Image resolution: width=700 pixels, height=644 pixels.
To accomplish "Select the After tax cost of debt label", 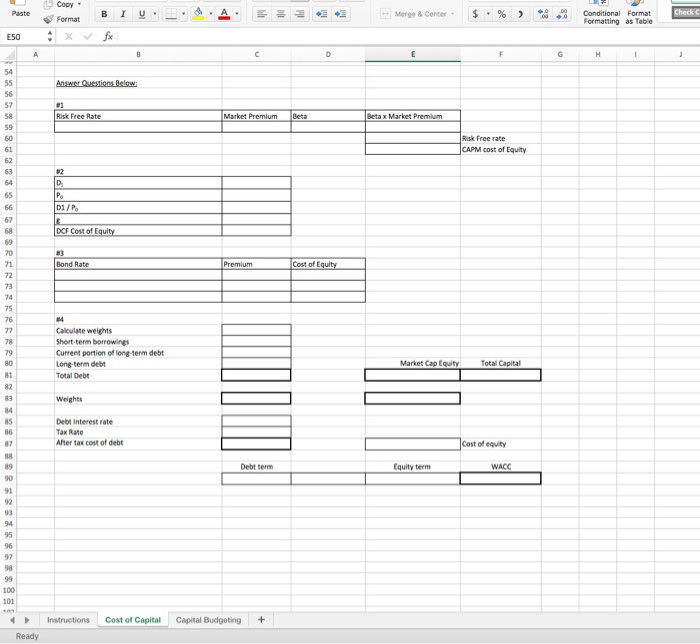I will (x=89, y=443).
